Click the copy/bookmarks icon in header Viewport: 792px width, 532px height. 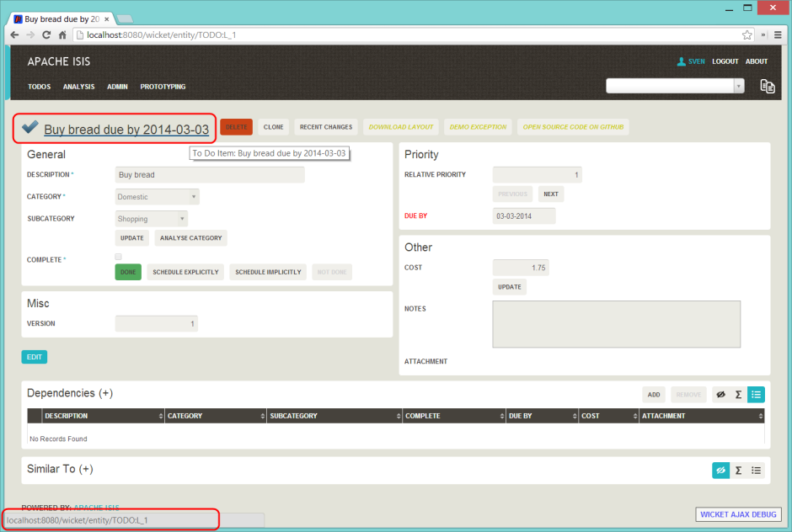click(767, 86)
